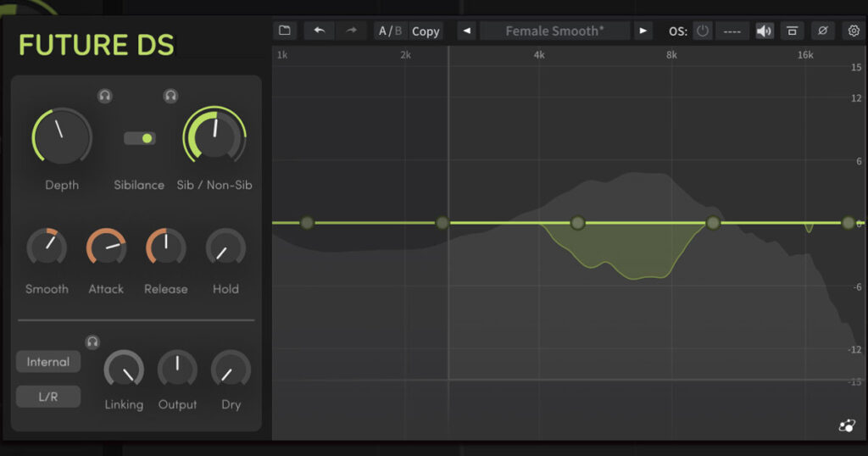
Task: Toggle the L/R channel mode button
Action: tap(48, 397)
